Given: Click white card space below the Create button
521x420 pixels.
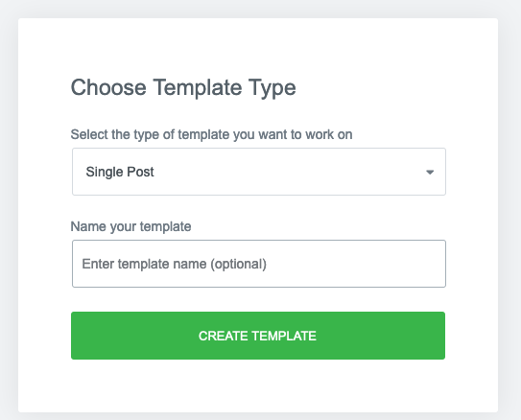Looking at the screenshot, I should click(x=258, y=385).
